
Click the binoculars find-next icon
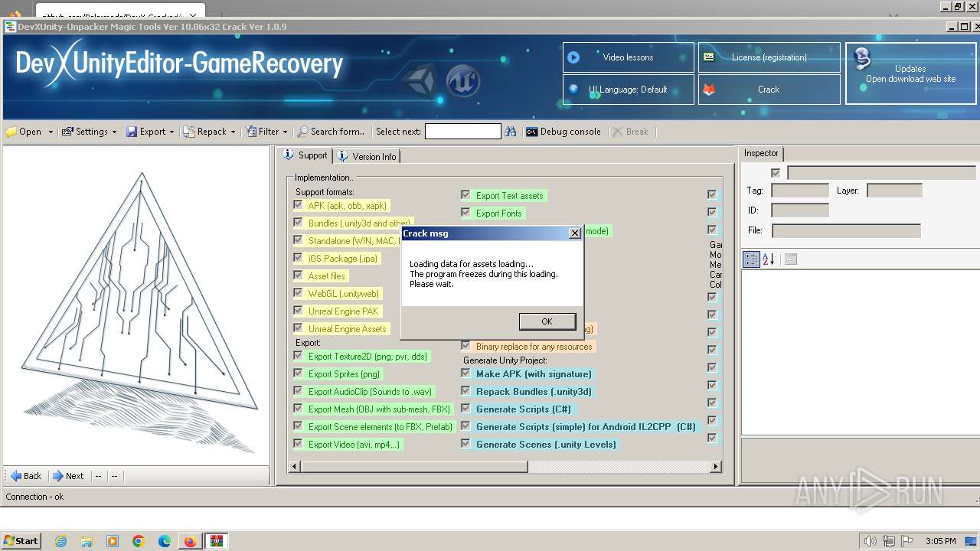(x=511, y=132)
